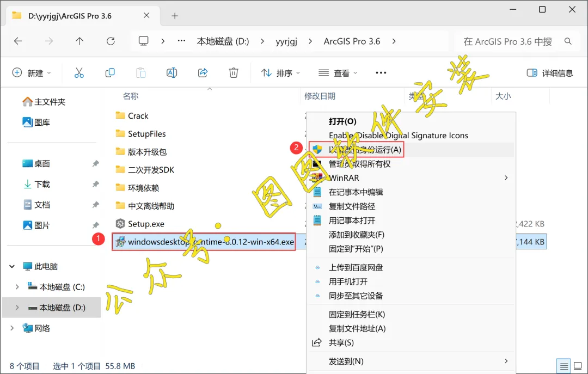Show hidden breadcrumb path via ellipsis

pyautogui.click(x=181, y=41)
